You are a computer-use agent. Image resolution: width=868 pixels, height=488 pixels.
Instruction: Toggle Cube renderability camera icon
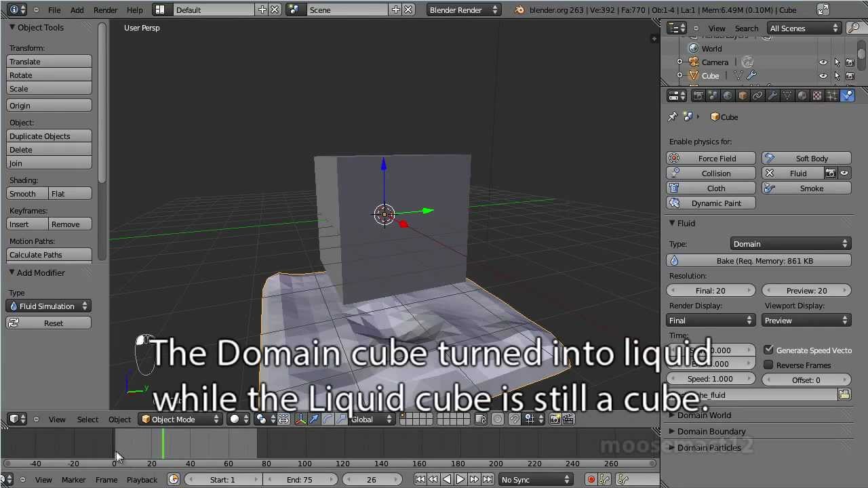click(850, 76)
